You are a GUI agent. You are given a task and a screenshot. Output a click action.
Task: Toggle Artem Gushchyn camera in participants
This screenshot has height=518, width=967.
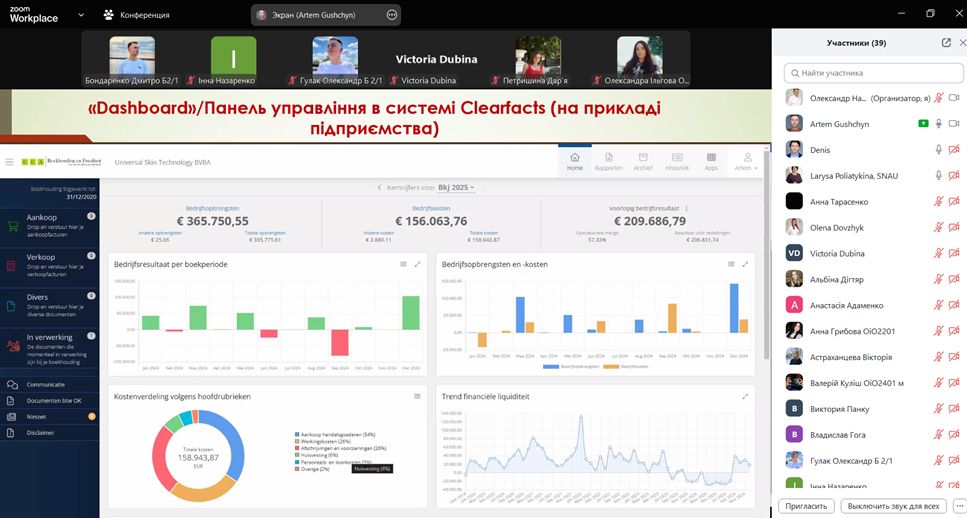(x=954, y=124)
